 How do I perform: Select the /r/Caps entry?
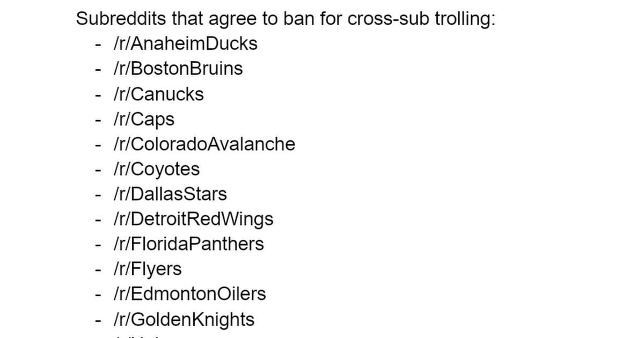(x=143, y=119)
